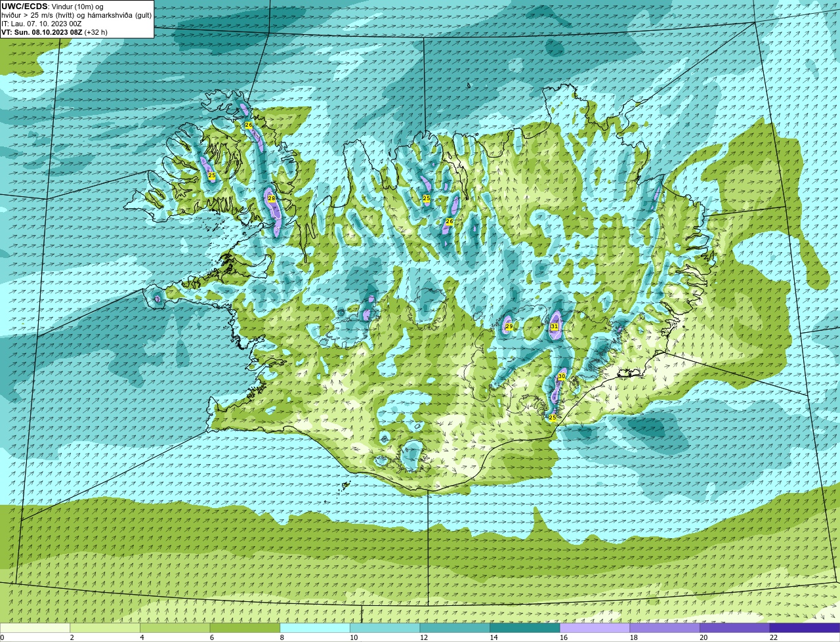Pick the light cyan swatch between 8 and 10
The height and width of the screenshot is (642, 840).
click(315, 628)
